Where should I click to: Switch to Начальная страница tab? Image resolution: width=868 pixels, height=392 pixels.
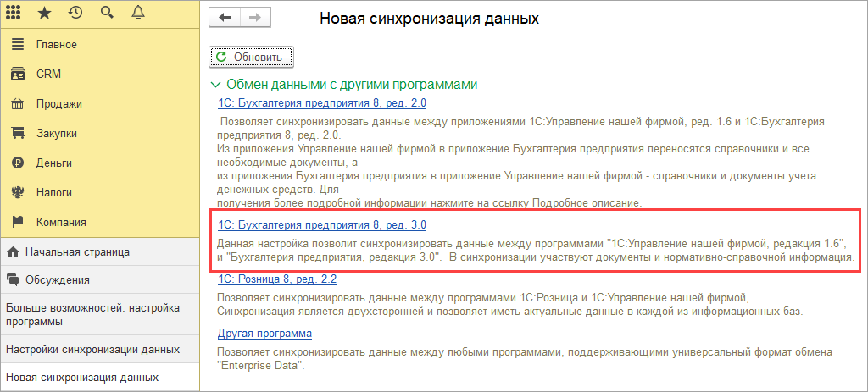coord(76,251)
